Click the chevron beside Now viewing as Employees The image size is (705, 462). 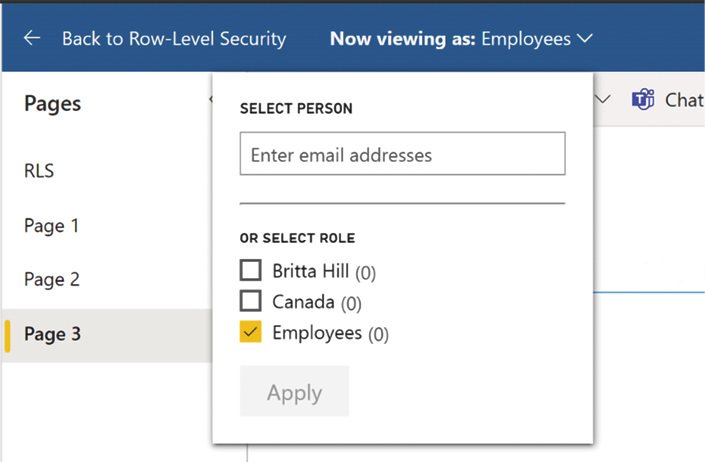585,38
